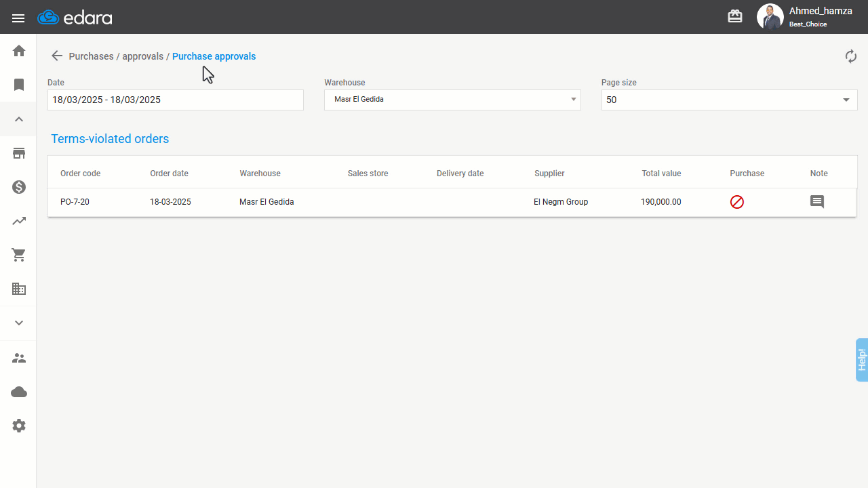Click the Supplier column header
This screenshot has height=488, width=868.
[549, 174]
